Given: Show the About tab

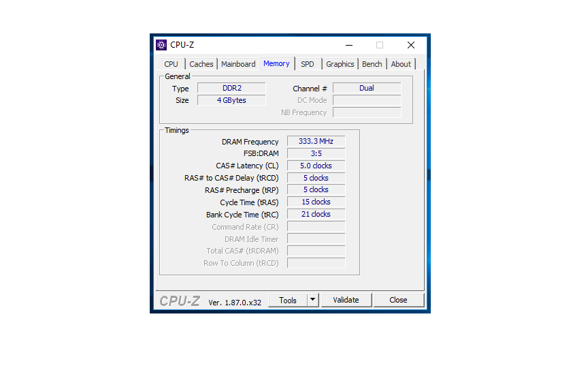Looking at the screenshot, I should 401,64.
